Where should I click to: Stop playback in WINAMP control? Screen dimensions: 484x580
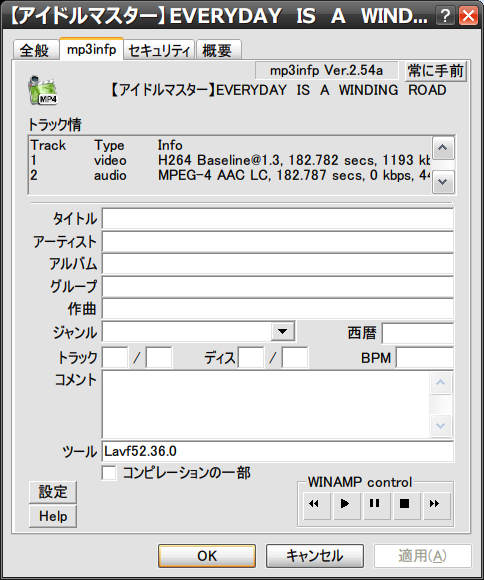(407, 506)
